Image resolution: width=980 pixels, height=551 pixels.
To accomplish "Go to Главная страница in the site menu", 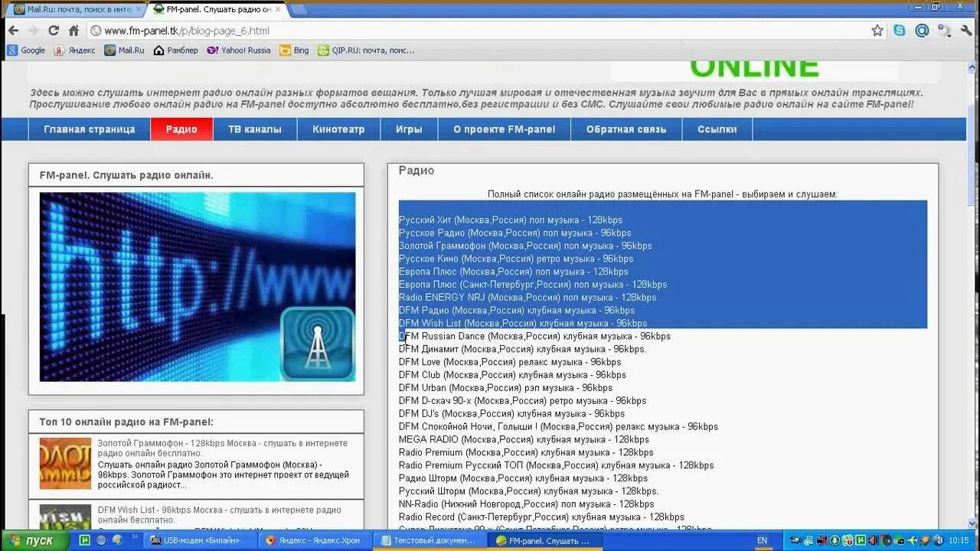I will 90,129.
